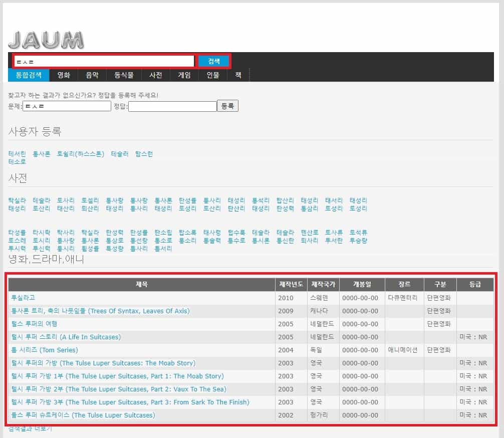Click the 테슬러 link
Image resolution: width=504 pixels, height=438 pixels.
tap(120, 154)
